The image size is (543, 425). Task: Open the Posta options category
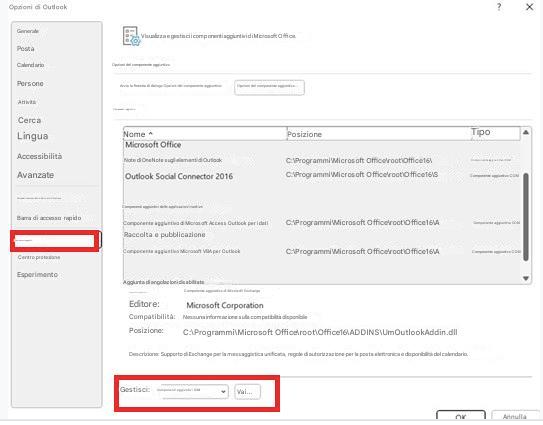[x=26, y=49]
